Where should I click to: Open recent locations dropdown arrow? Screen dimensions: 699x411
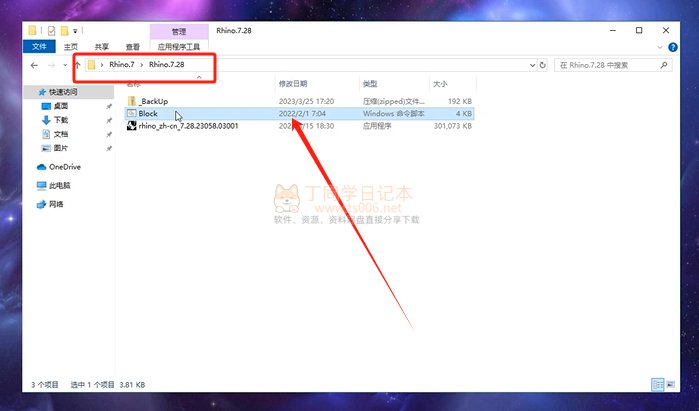point(65,65)
